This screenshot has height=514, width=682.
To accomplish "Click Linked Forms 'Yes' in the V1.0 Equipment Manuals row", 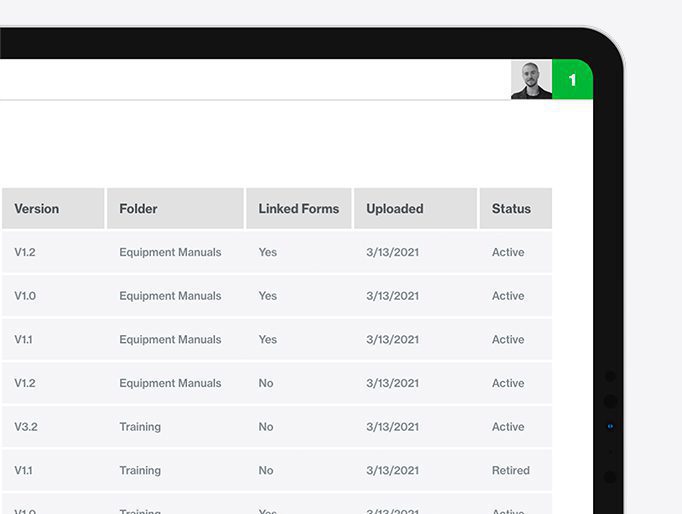I will pos(267,296).
